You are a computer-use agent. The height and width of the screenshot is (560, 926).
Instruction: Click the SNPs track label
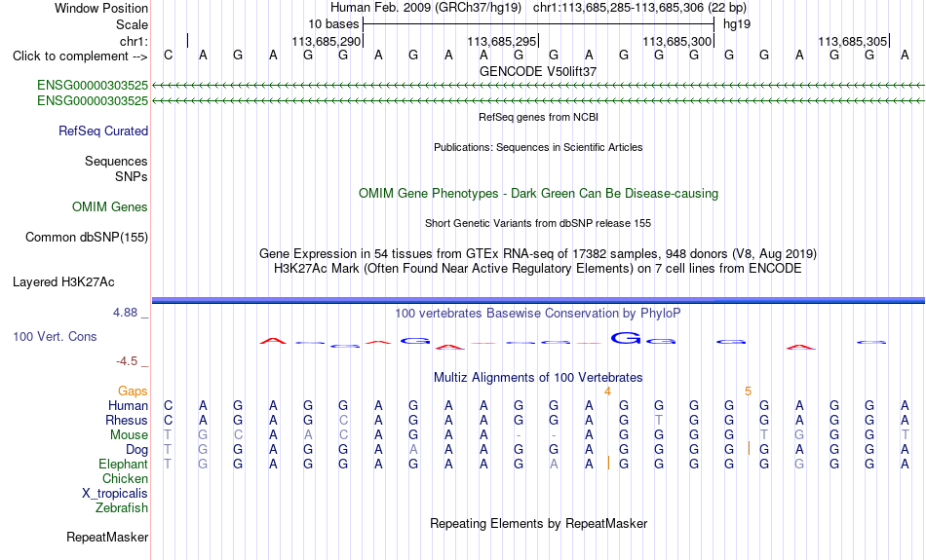[x=132, y=176]
